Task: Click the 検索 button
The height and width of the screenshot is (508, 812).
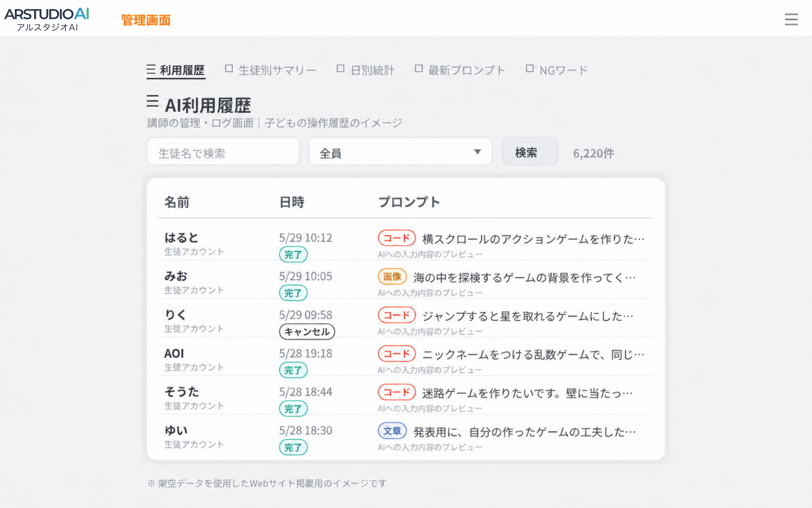Action: [530, 151]
